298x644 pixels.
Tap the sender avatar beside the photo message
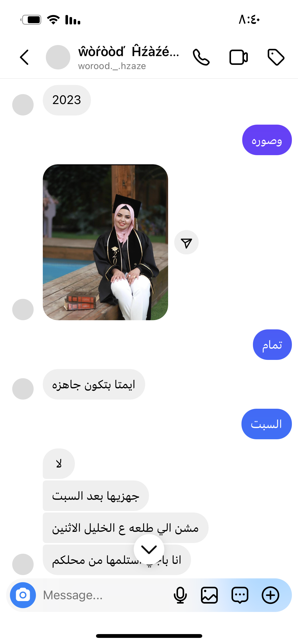tap(23, 310)
